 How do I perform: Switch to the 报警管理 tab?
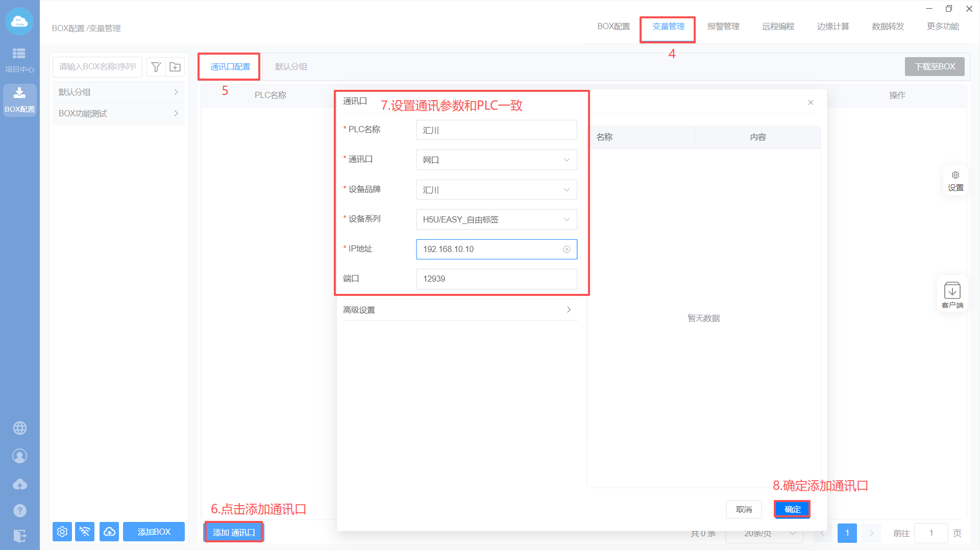(x=723, y=27)
